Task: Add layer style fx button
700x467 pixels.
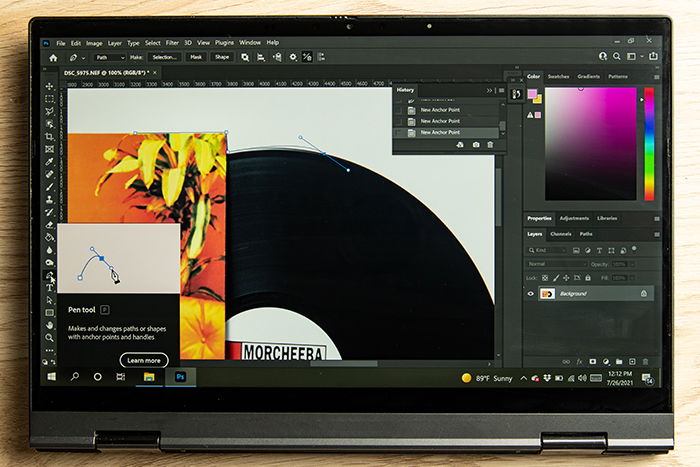Action: tap(579, 362)
